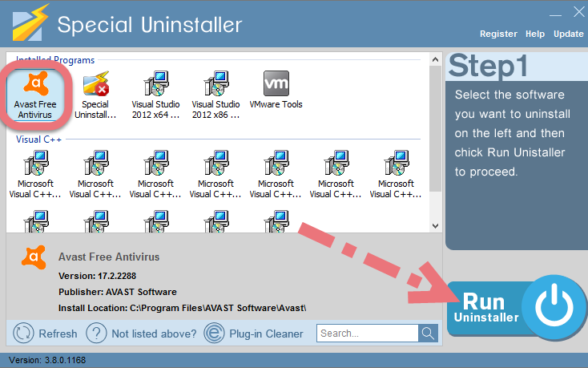Click the 'Version: 3.8.0.1168' status bar text
Image resolution: width=588 pixels, height=368 pixels.
tap(47, 360)
